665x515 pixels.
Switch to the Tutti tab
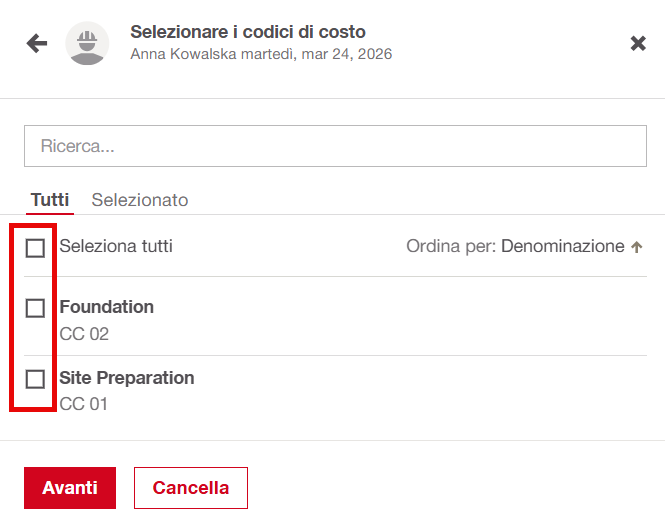pyautogui.click(x=50, y=200)
